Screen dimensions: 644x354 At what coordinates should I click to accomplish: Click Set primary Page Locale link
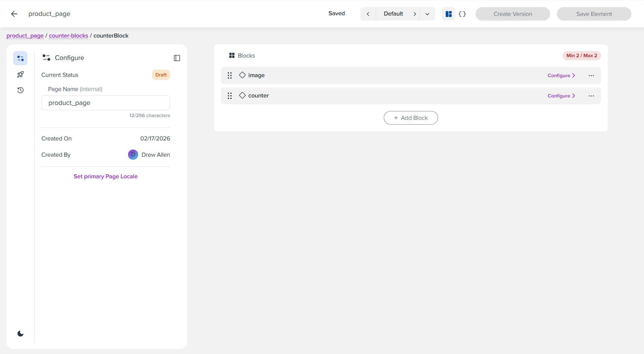click(106, 176)
